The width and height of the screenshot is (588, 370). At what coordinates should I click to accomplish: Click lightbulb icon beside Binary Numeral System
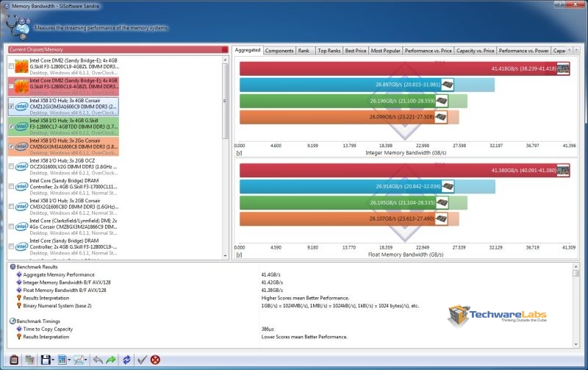19,306
